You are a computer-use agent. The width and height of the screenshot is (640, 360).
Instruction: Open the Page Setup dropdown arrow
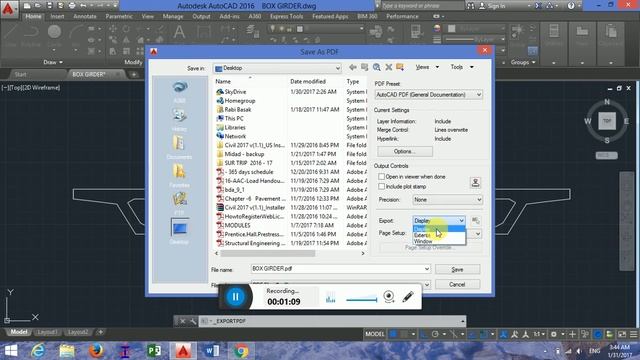click(477, 234)
